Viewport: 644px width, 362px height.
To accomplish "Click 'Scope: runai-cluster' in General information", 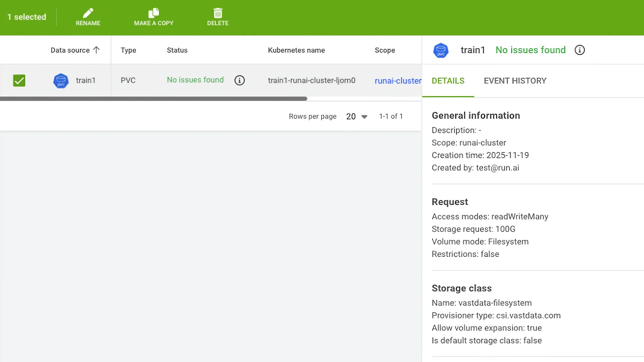I will tap(469, 143).
